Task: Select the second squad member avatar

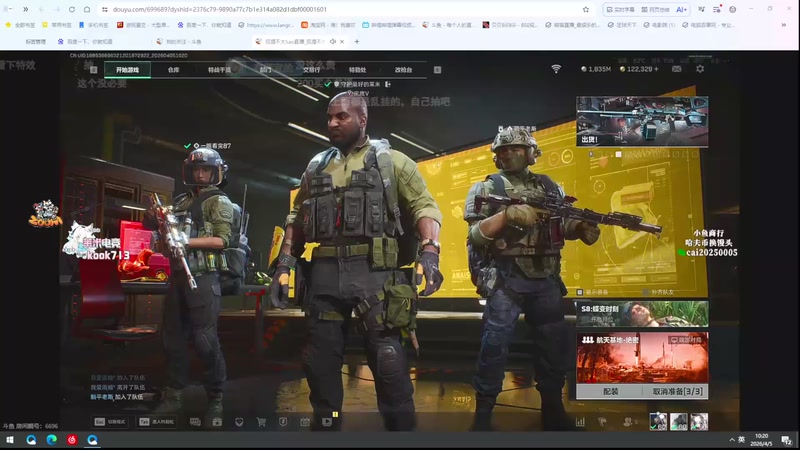Action: click(679, 421)
